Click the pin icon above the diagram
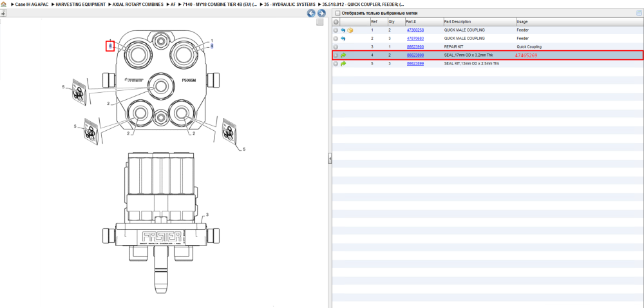 click(3, 13)
